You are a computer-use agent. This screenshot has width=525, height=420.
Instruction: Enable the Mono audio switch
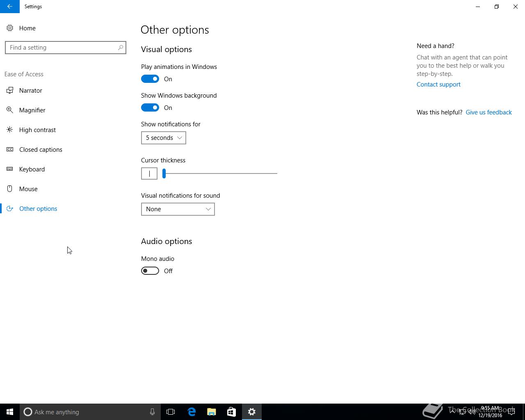[x=150, y=271]
